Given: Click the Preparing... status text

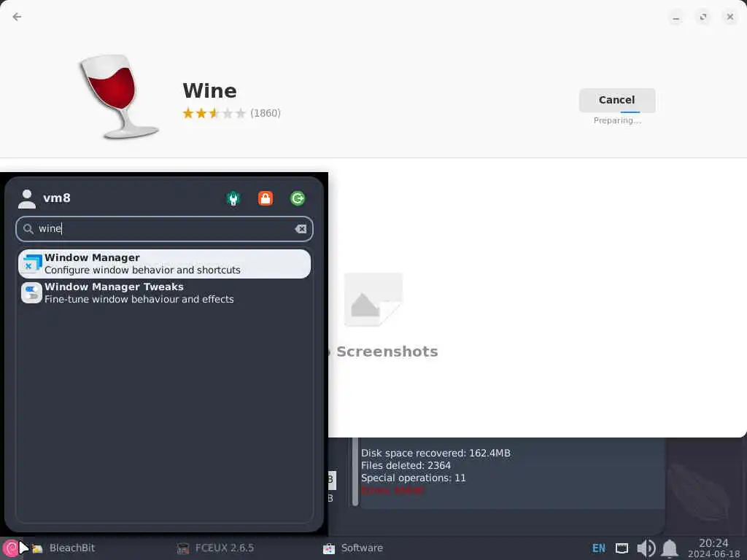Looking at the screenshot, I should coord(617,121).
